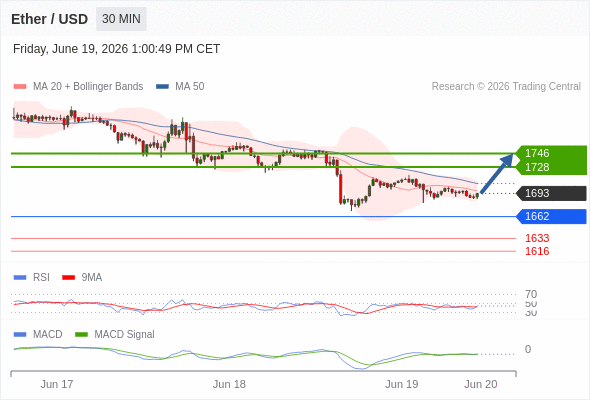Click the Jun 17 date axis label

[x=57, y=384]
